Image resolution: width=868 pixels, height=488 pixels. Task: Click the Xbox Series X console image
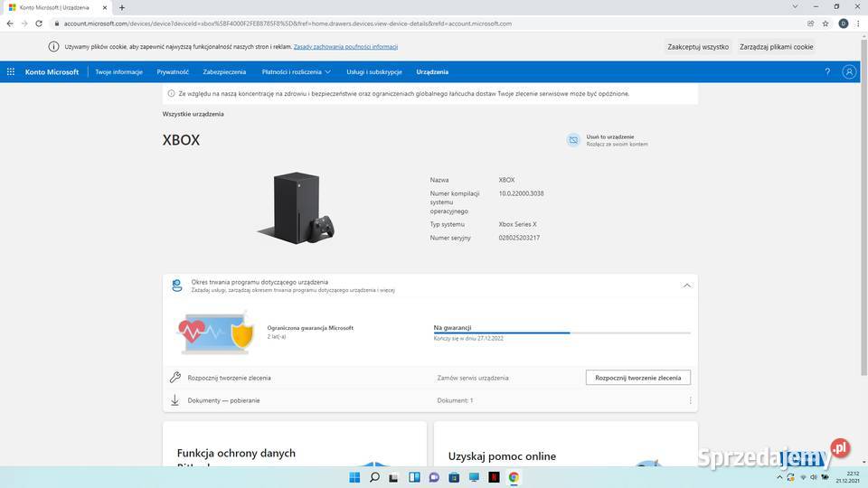click(x=296, y=208)
